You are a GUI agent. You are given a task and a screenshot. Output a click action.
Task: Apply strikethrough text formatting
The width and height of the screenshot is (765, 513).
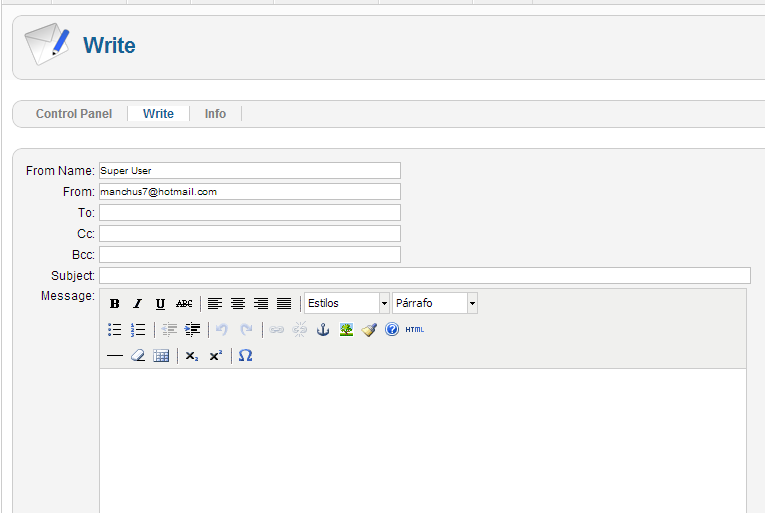point(184,304)
